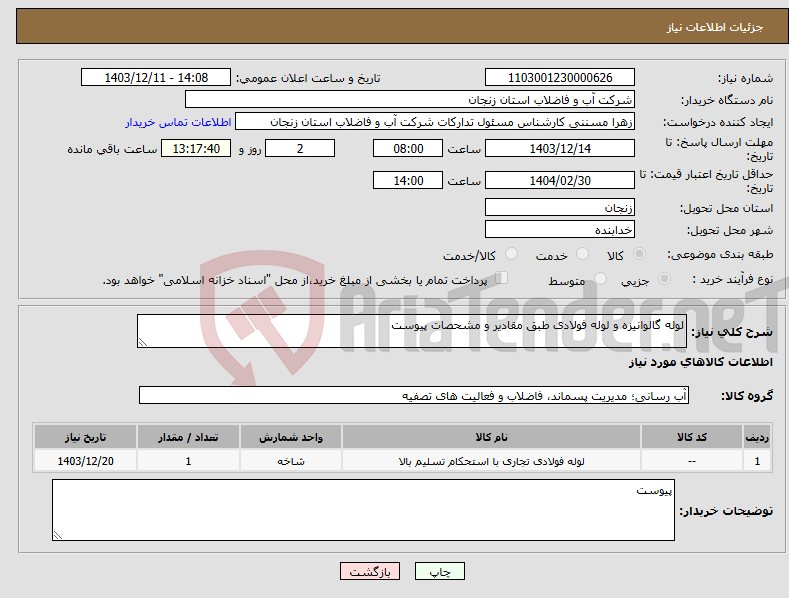
Task: Click the تعداد / مقدار column header
Action: pyautogui.click(x=188, y=437)
